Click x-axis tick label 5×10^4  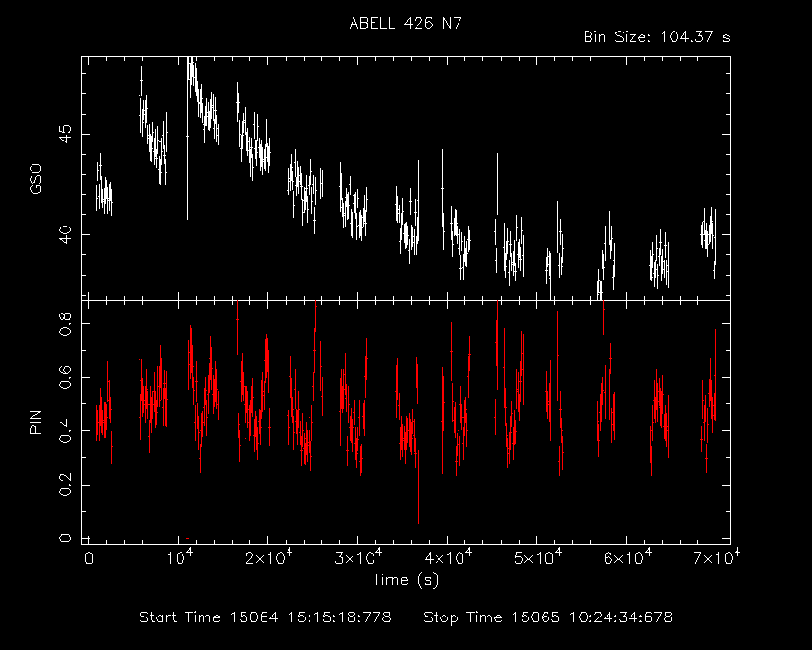click(537, 557)
